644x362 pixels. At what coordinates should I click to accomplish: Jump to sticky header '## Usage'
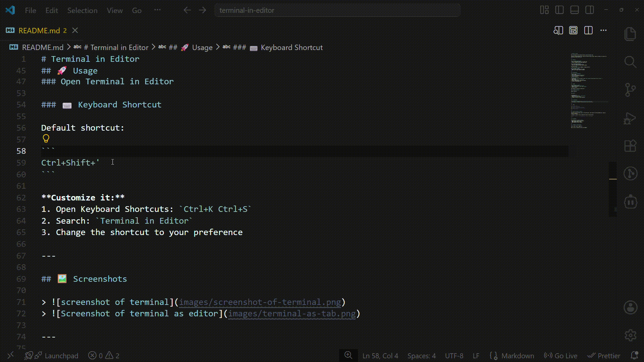(70, 71)
